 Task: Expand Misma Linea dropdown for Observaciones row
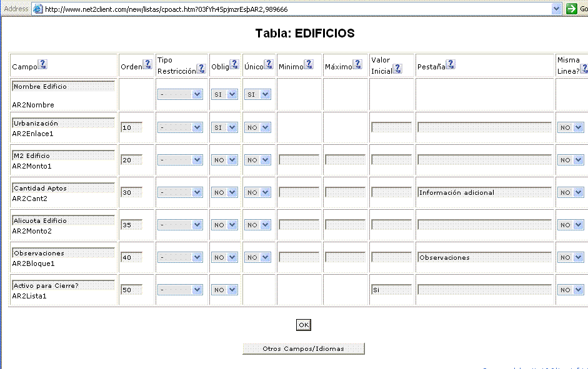578,257
